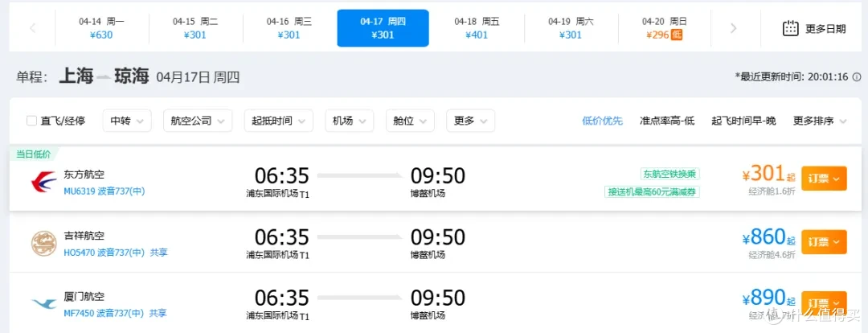868x333 pixels.
Task: Expand the 更多 filter dropdown
Action: [x=470, y=121]
